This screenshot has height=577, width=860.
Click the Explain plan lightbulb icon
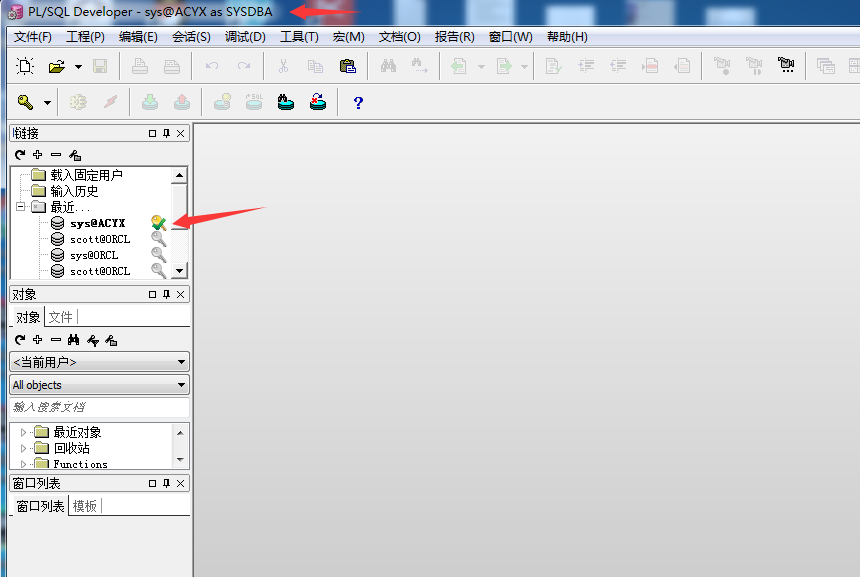222,102
